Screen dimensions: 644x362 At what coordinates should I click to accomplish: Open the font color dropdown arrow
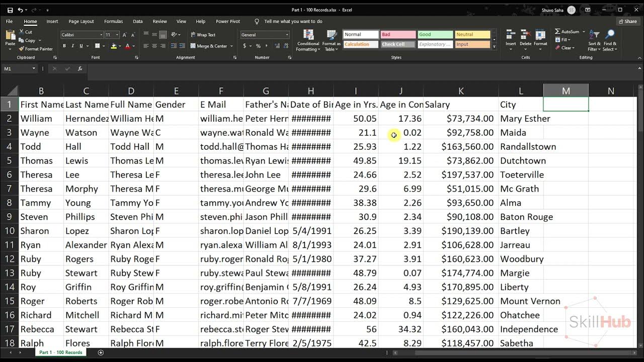click(133, 46)
